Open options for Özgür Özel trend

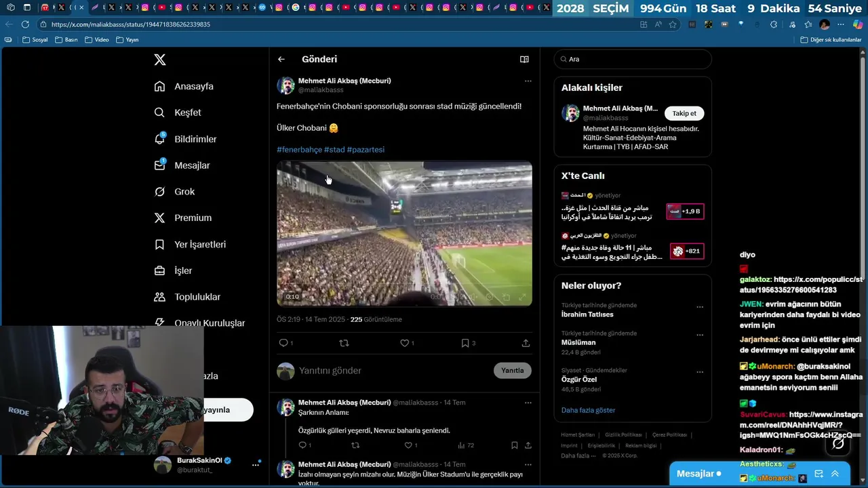point(700,372)
